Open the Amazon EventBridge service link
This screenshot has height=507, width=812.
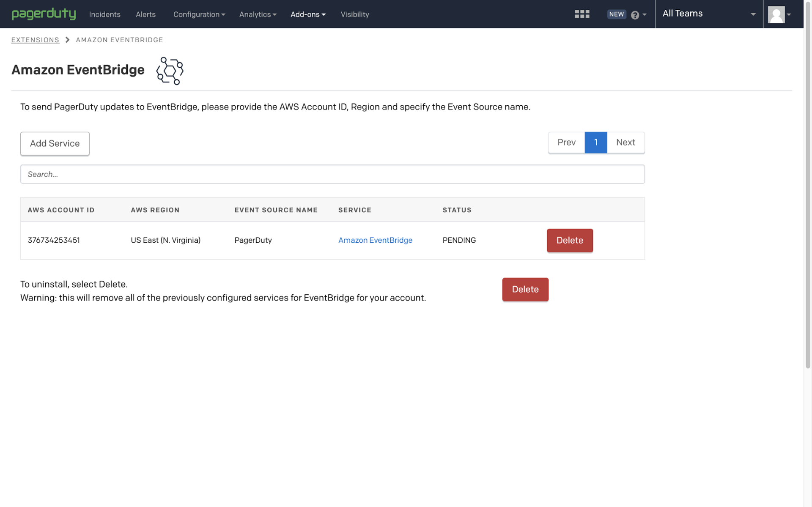375,240
